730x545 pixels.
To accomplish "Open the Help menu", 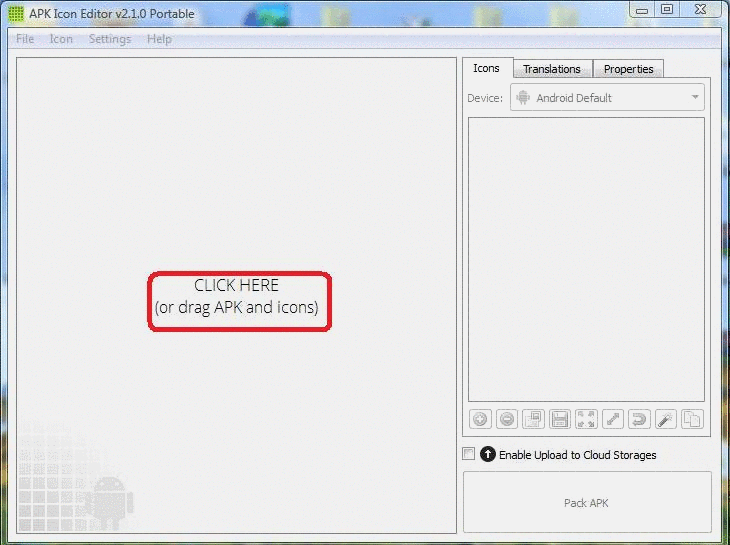I will [159, 39].
